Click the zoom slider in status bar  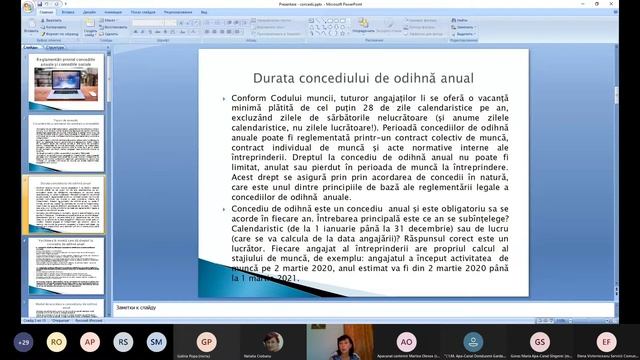click(588, 321)
